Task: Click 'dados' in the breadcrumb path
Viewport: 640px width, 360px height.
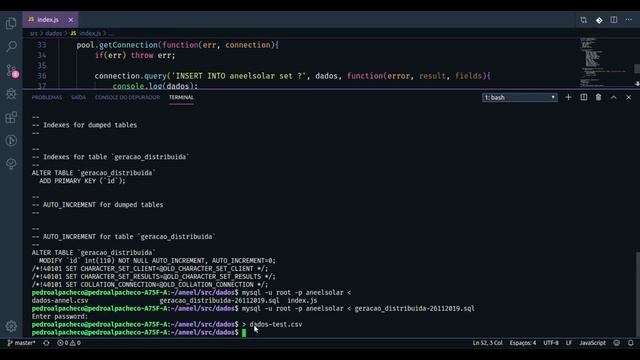Action: (53, 33)
